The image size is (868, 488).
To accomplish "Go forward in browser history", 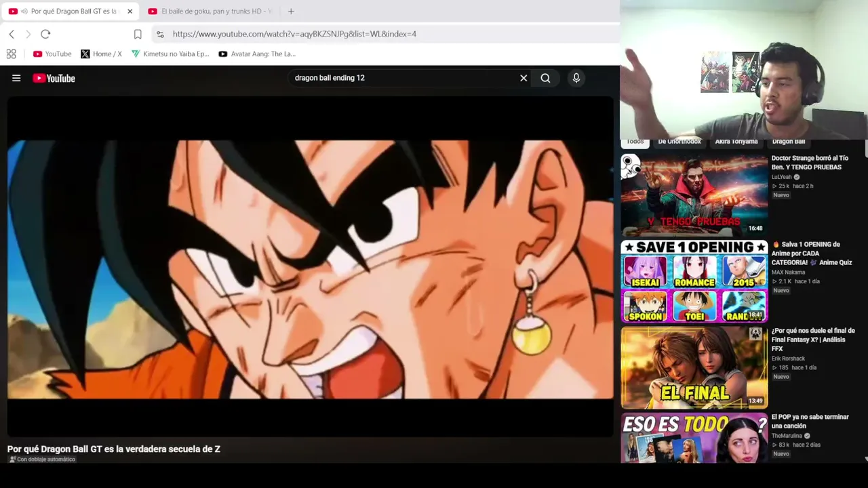I will click(28, 34).
